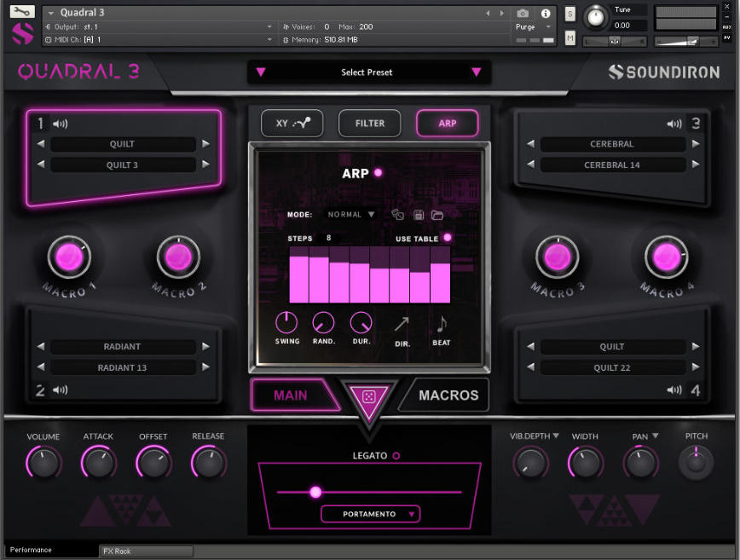The width and height of the screenshot is (740, 560).
Task: Save the ARP table using the disk icon
Action: (x=418, y=215)
